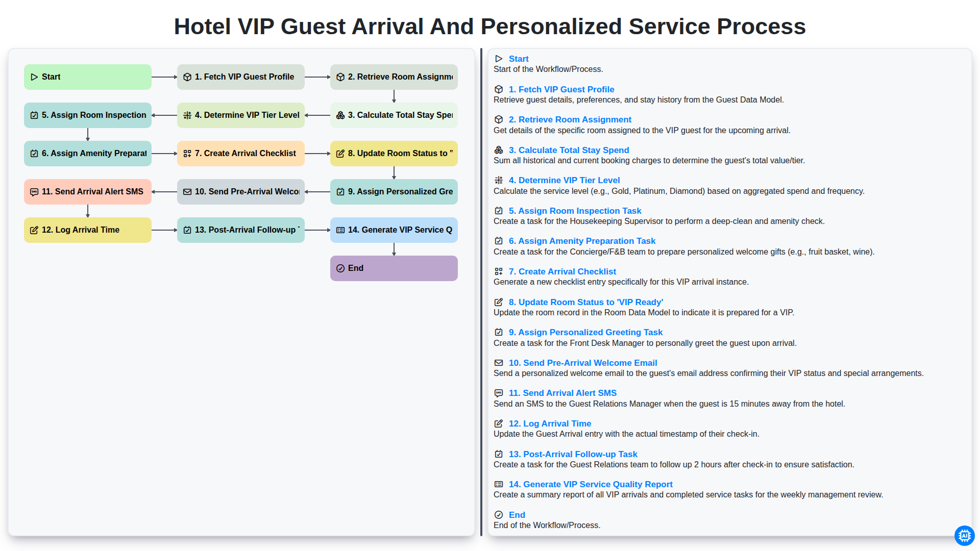
Task: Select the green Start node in flowchart
Action: click(88, 77)
